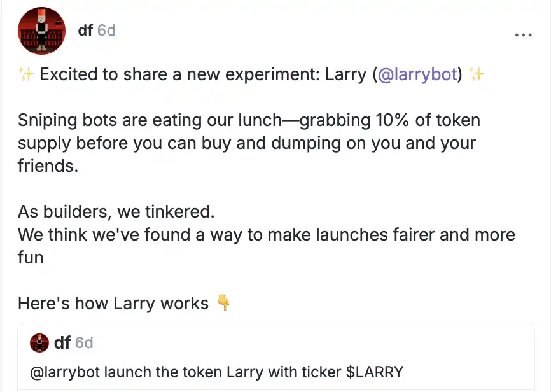Click the small avatar in the quoted post

pos(39,343)
